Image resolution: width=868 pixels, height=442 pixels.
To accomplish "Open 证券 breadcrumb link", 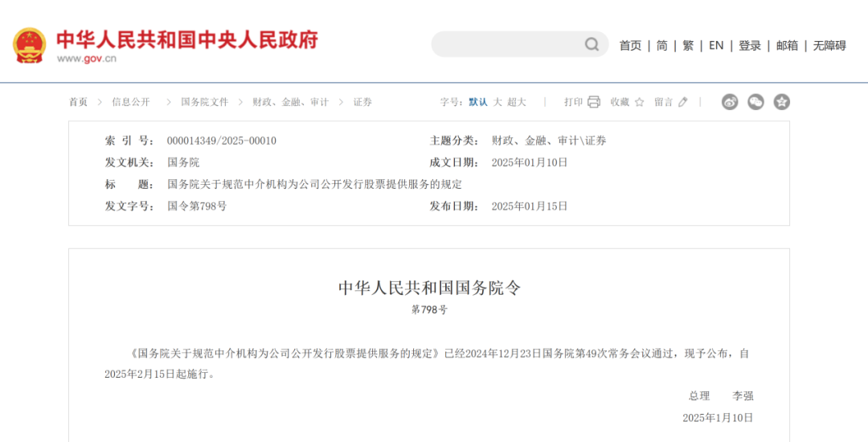I will tap(362, 102).
